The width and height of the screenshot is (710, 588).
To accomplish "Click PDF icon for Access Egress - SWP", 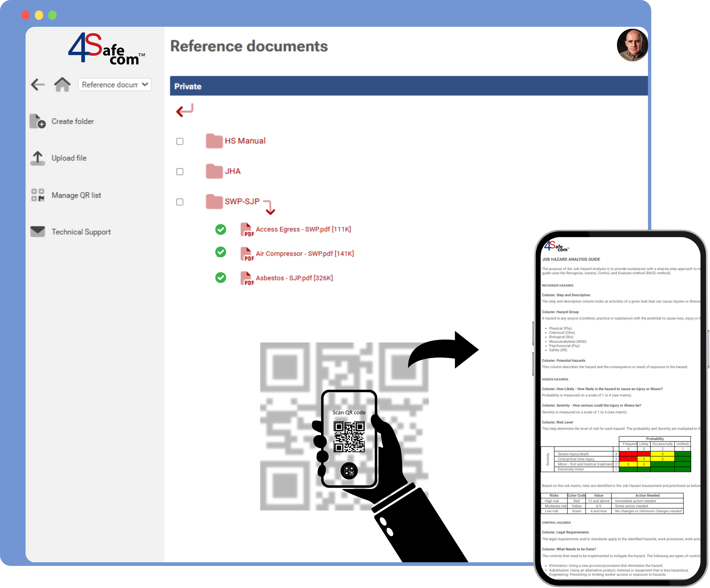I will coord(247,230).
